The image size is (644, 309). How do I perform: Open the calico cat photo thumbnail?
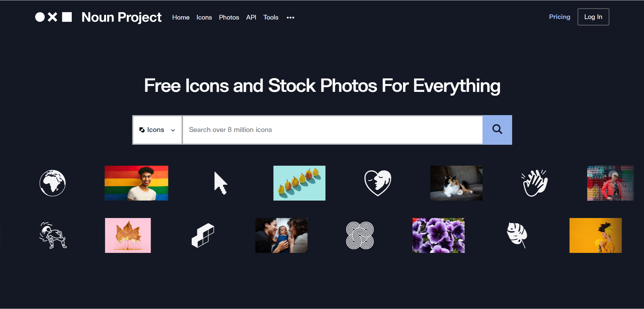tap(456, 183)
